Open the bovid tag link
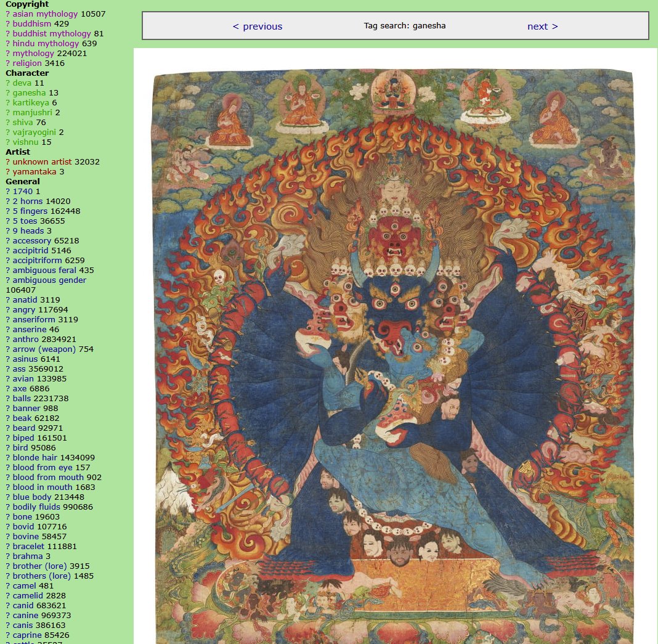Viewport: 658px width, 644px height. (x=23, y=527)
